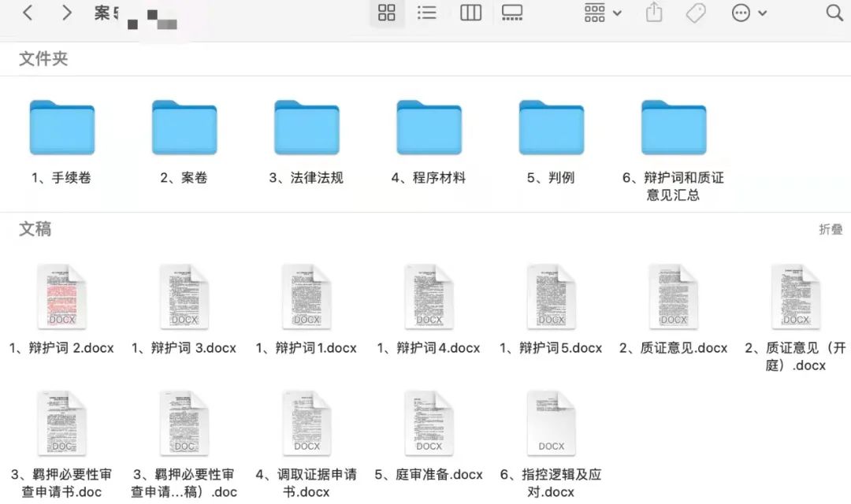
Task: Collapse the 文稿 section via 折叠
Action: point(833,229)
